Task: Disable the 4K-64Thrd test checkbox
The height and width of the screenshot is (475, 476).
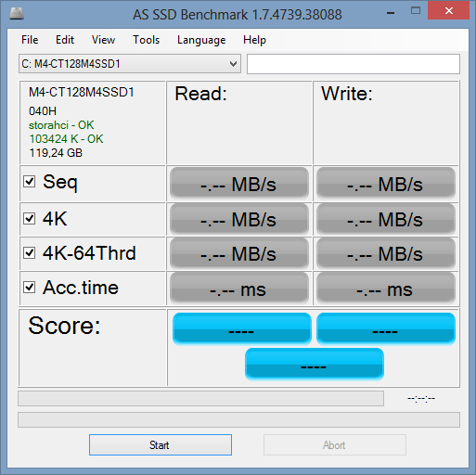Action: (30, 252)
